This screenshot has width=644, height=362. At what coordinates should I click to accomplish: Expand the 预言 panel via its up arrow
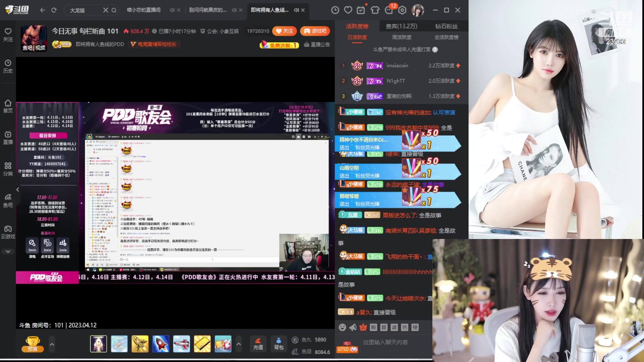(52, 344)
